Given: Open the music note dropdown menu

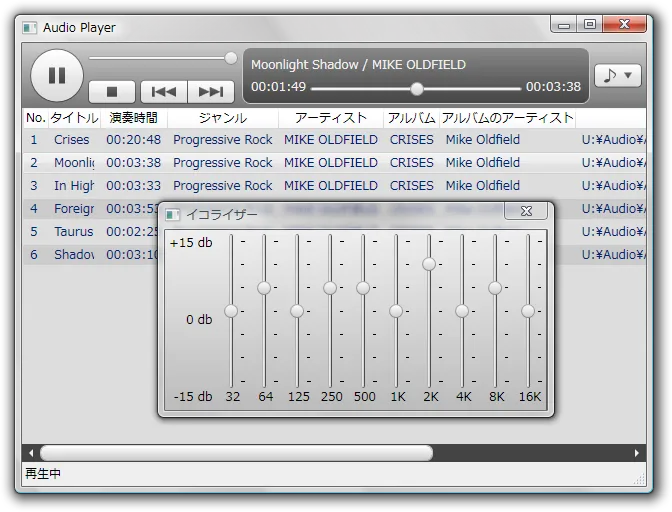Looking at the screenshot, I should (617, 75).
